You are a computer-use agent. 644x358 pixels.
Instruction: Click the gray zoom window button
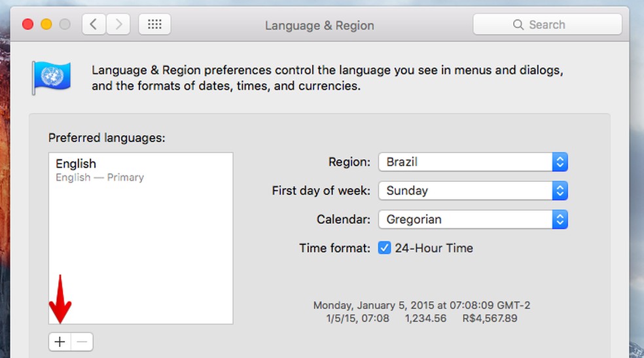click(x=65, y=25)
